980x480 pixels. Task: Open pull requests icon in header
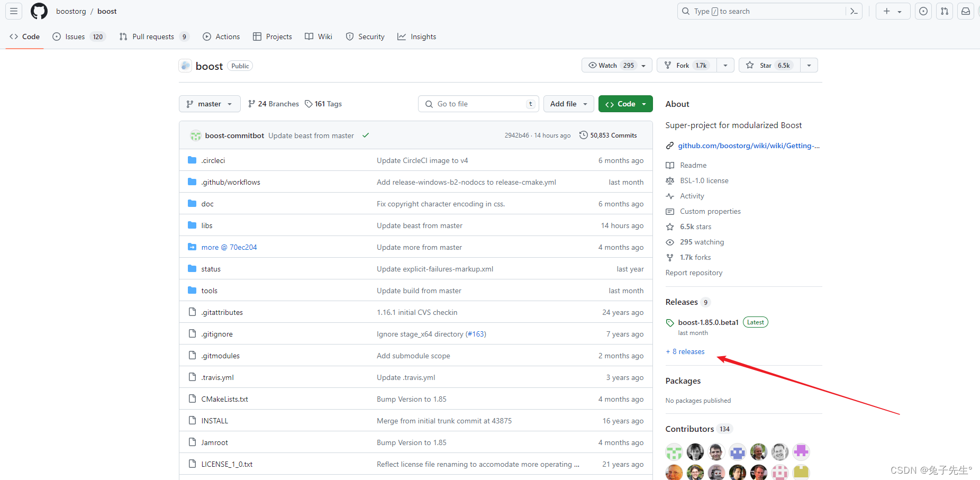[945, 11]
